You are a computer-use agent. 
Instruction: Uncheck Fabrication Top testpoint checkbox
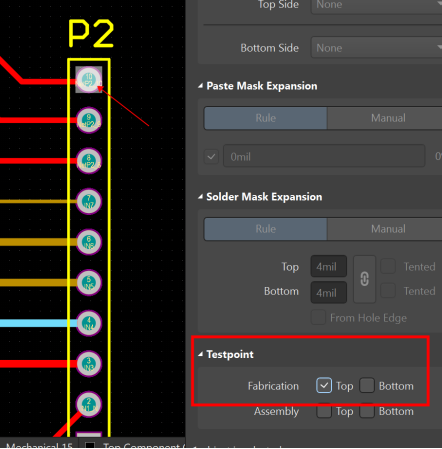[324, 386]
